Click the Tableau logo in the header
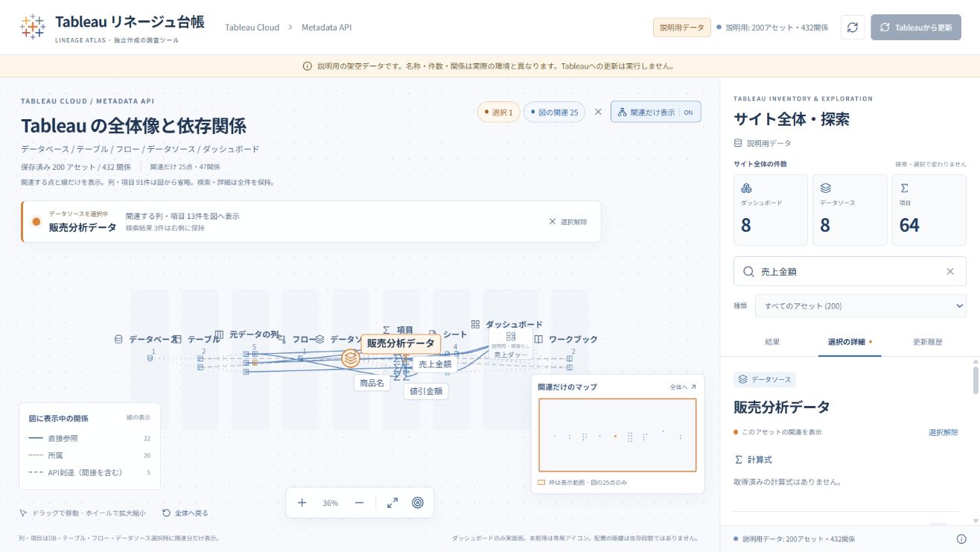Image resolution: width=980 pixels, height=552 pixels. [32, 27]
